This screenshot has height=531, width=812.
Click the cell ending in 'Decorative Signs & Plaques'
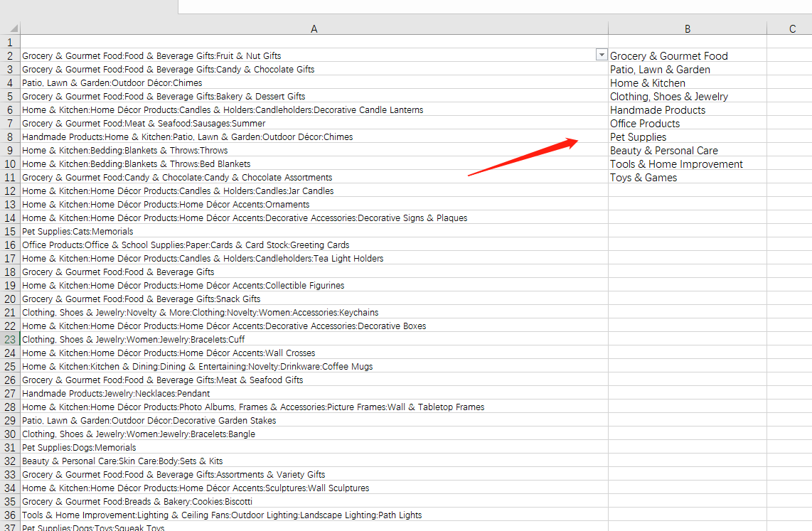coord(314,218)
